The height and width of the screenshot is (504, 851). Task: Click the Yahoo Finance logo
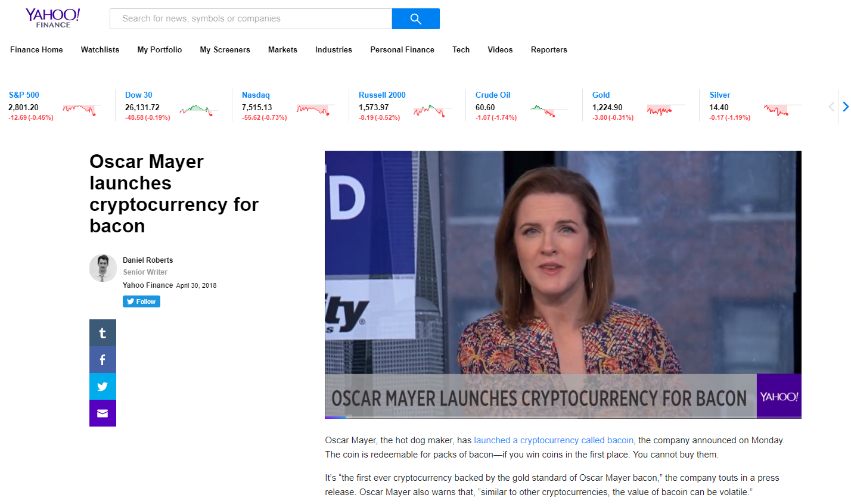[52, 18]
